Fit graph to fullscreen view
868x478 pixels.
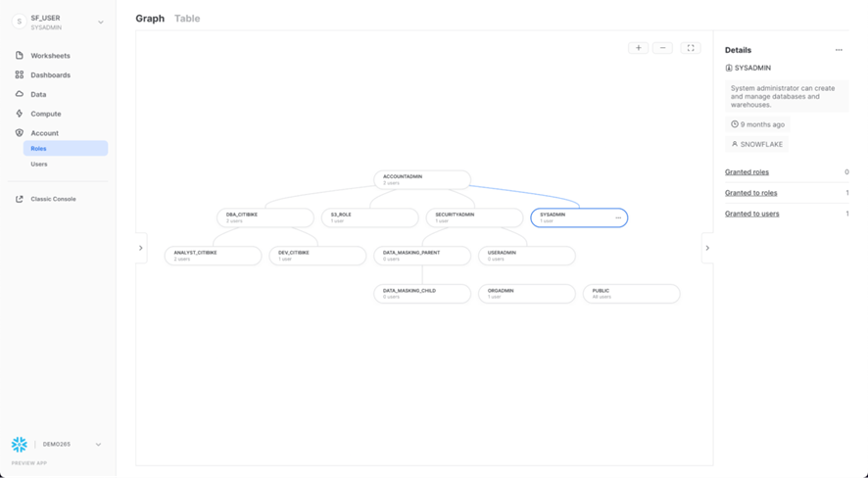691,48
